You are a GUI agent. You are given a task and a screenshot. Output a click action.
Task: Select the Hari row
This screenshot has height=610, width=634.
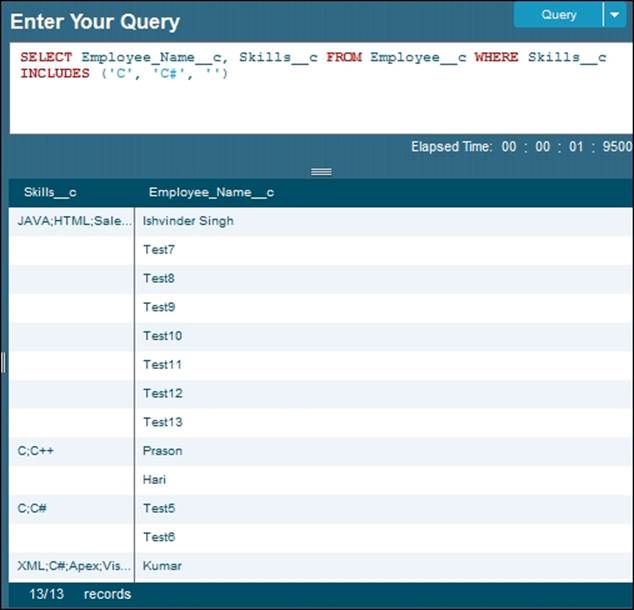[x=155, y=480]
